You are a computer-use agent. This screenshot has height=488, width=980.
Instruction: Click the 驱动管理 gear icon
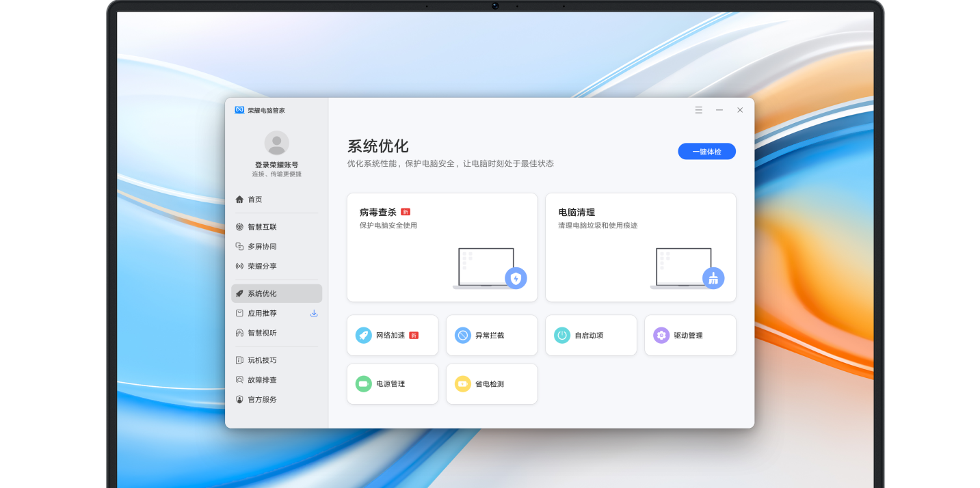coord(661,335)
